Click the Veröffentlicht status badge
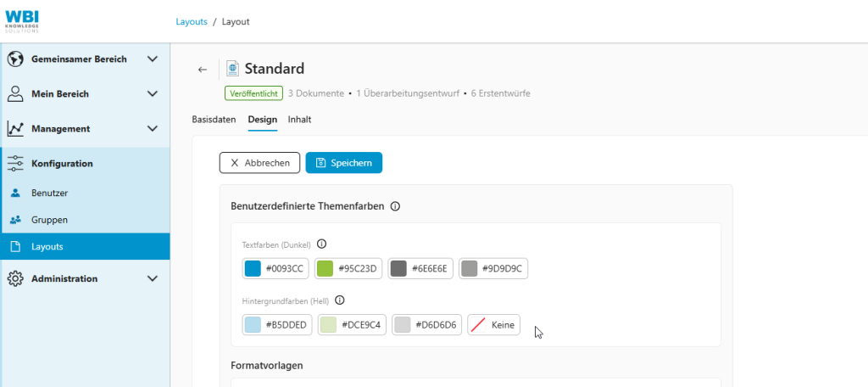 (x=254, y=93)
